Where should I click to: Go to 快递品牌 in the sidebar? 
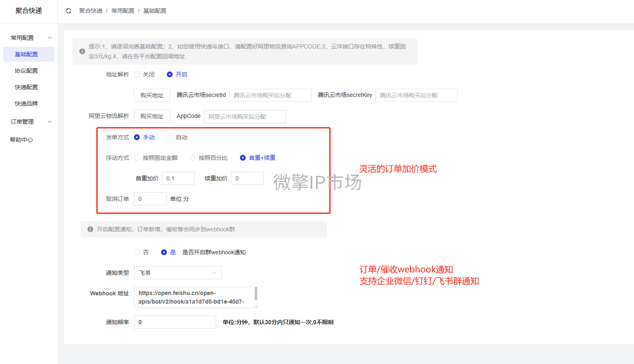[26, 104]
